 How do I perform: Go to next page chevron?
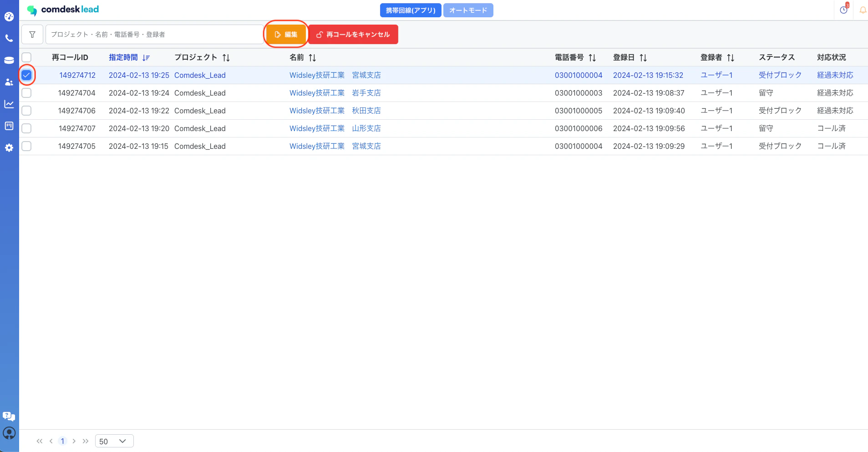(74, 441)
